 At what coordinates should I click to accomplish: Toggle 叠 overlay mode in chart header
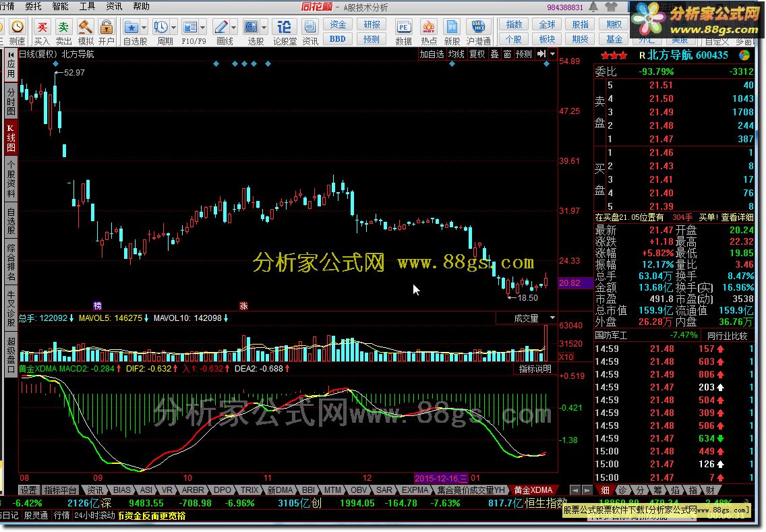point(494,54)
